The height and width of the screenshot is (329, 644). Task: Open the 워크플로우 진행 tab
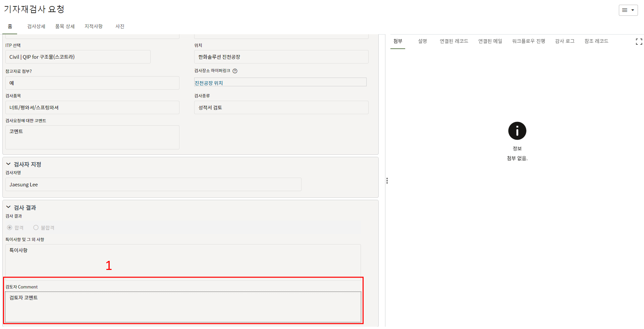528,41
